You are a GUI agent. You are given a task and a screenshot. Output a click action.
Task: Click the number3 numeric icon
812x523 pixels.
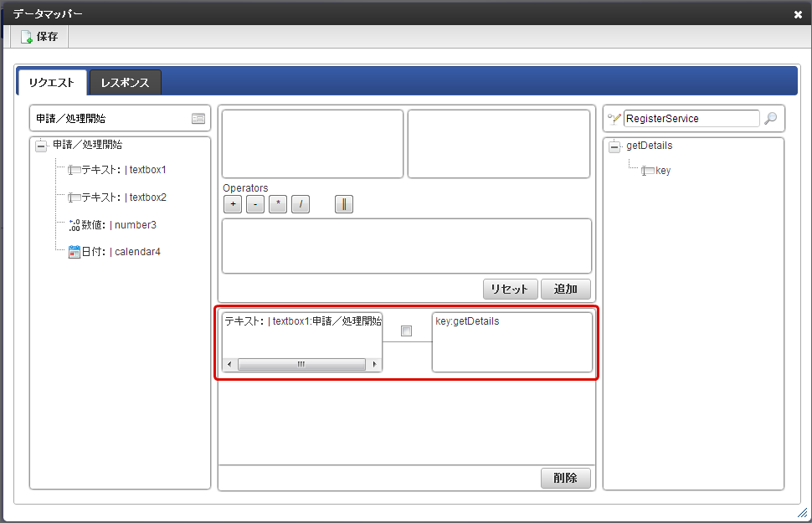coord(74,225)
